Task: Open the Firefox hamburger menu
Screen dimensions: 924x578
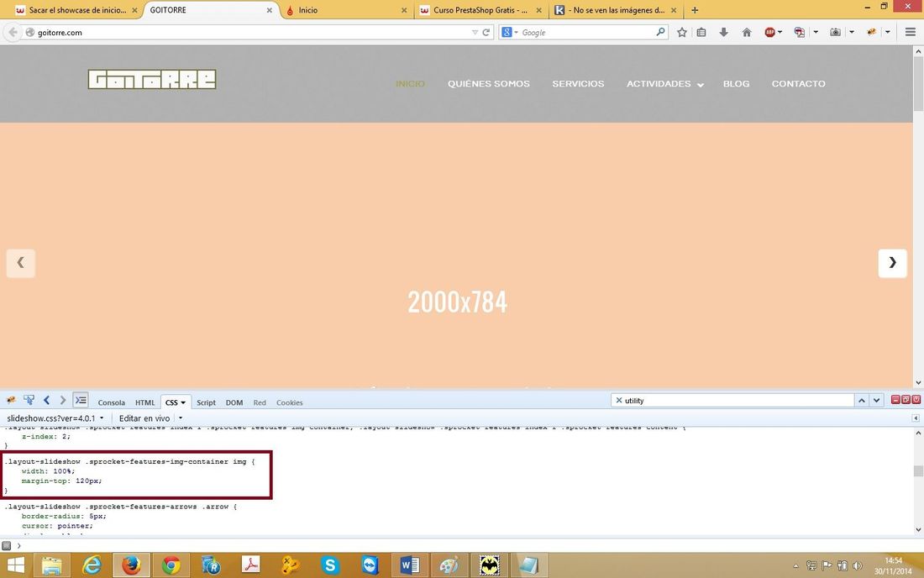Action: tap(911, 33)
